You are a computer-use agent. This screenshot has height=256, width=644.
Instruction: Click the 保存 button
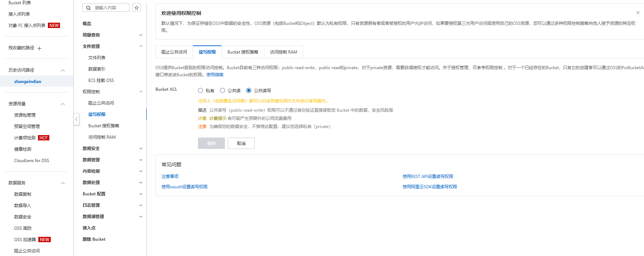(211, 143)
